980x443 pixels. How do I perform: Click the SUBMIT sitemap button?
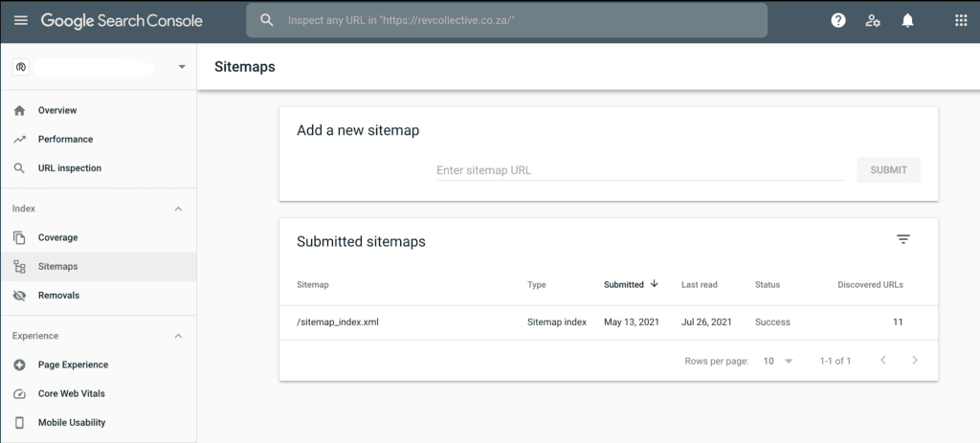pos(889,170)
